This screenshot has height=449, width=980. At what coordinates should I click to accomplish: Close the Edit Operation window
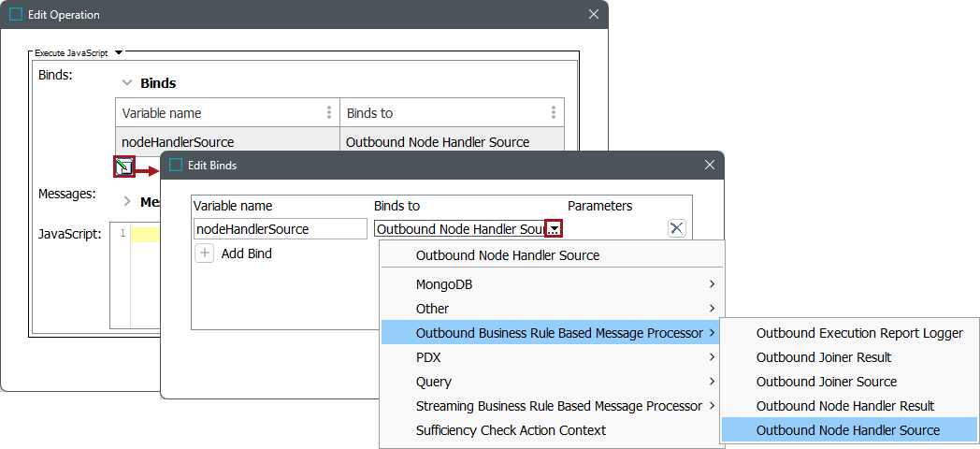tap(594, 15)
